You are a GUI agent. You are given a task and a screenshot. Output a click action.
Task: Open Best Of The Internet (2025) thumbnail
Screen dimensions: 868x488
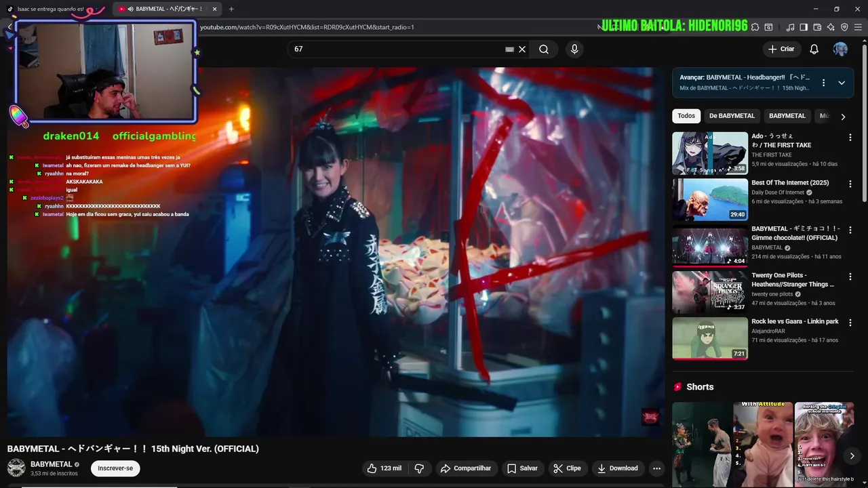710,199
